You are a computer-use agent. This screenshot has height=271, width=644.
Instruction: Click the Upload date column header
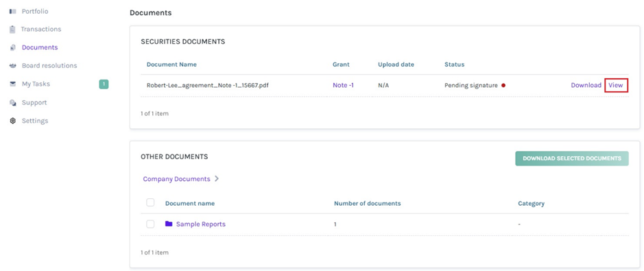click(x=396, y=64)
